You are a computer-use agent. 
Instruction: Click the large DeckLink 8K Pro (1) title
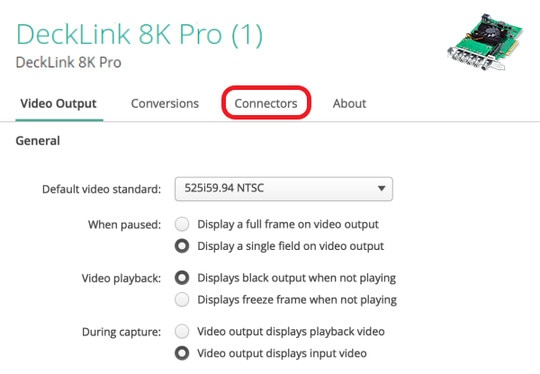pyautogui.click(x=140, y=35)
